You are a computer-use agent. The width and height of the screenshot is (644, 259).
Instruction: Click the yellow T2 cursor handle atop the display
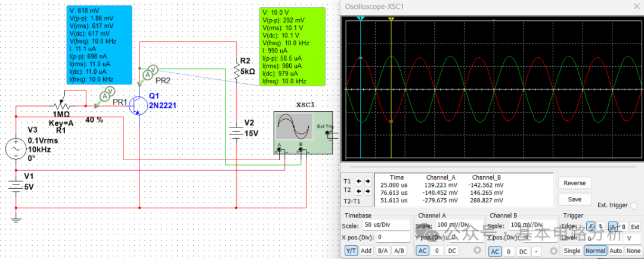(391, 19)
